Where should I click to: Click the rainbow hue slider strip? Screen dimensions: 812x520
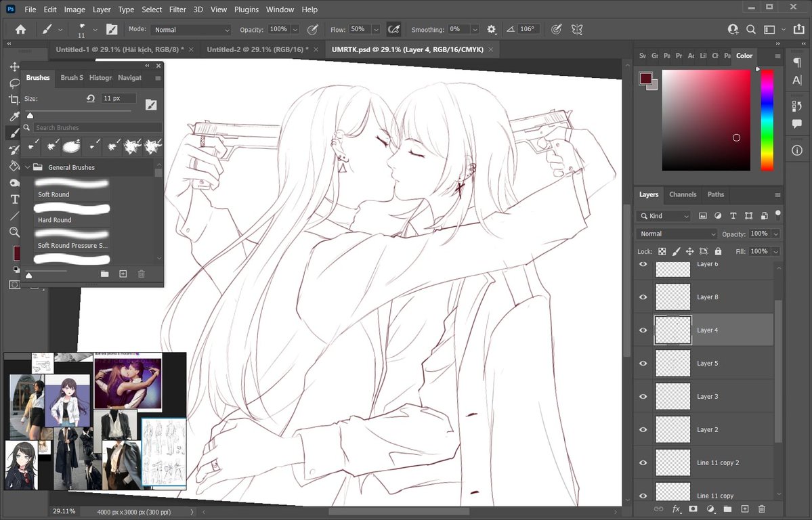coord(767,120)
